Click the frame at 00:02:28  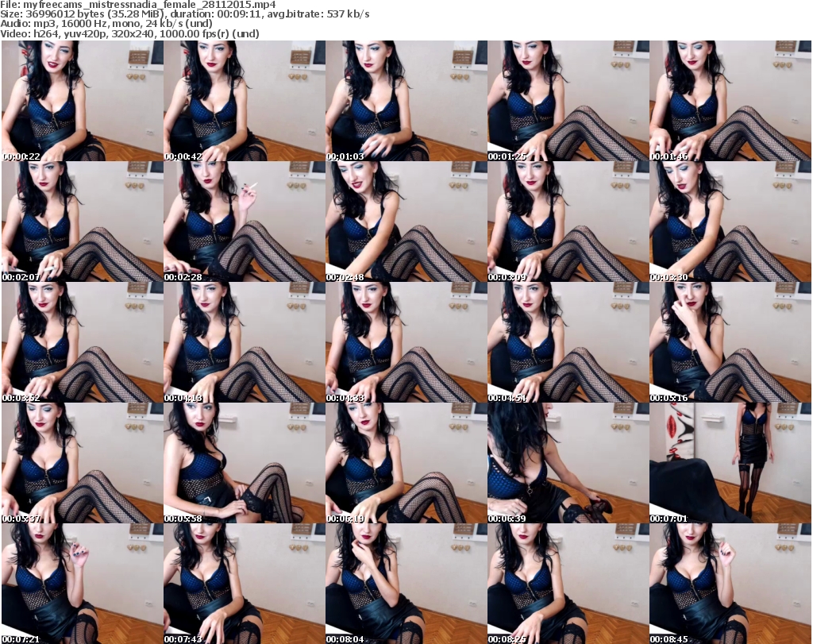(x=245, y=222)
